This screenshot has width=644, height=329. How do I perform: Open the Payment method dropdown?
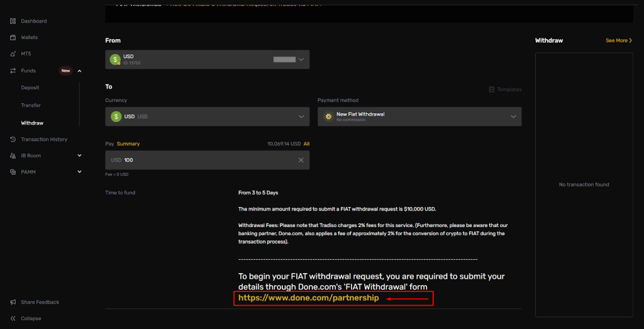419,116
